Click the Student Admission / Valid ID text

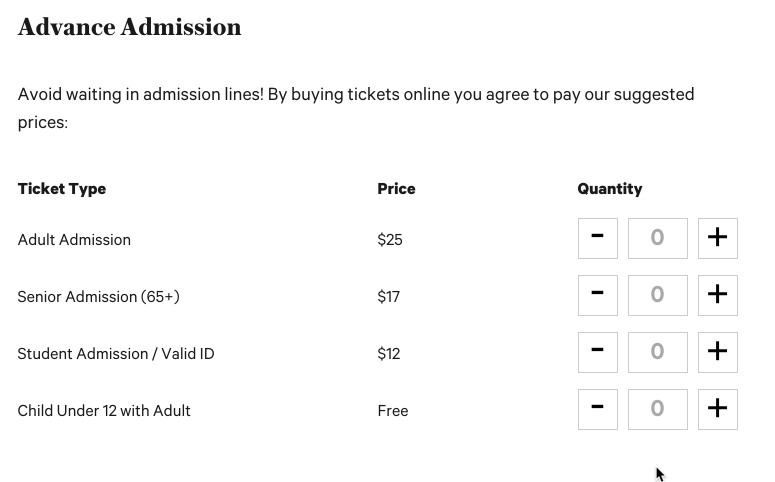coord(116,354)
